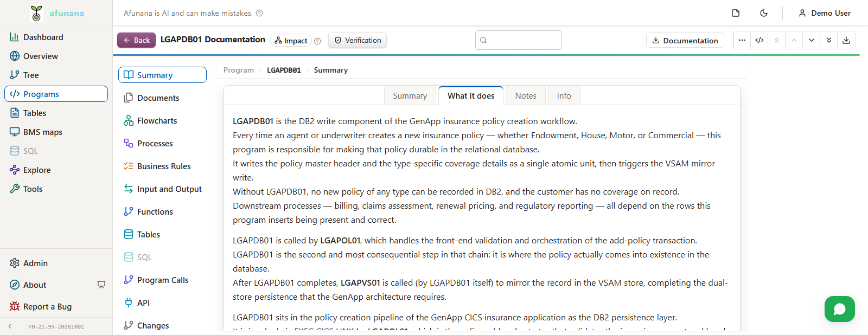The height and width of the screenshot is (335, 868).
Task: Click the download icon at toolbar end
Action: (846, 40)
